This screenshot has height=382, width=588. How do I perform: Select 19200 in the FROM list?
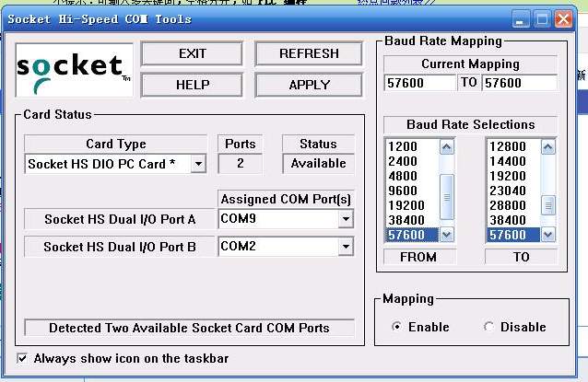(x=412, y=205)
